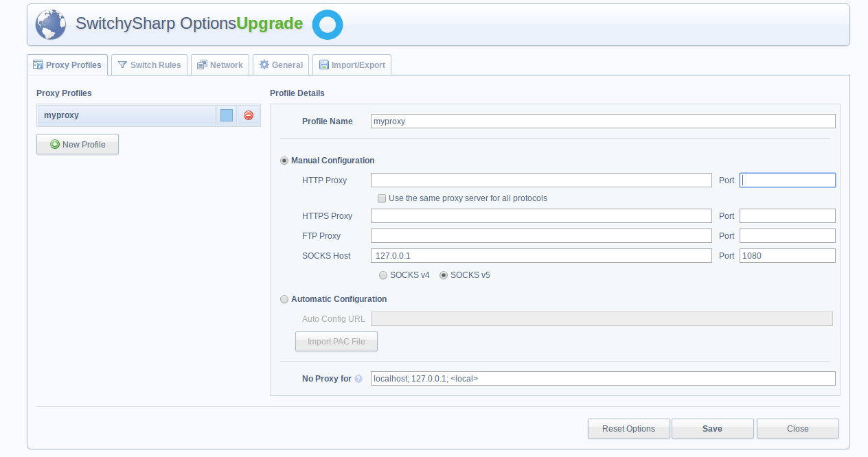This screenshot has width=868, height=457.
Task: Open the Network tab
Action: tap(220, 65)
